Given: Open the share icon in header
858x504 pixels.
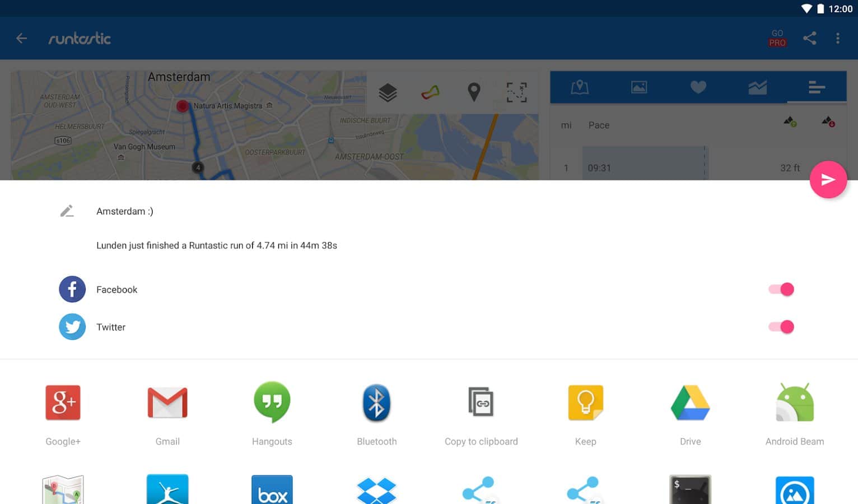Looking at the screenshot, I should point(809,38).
